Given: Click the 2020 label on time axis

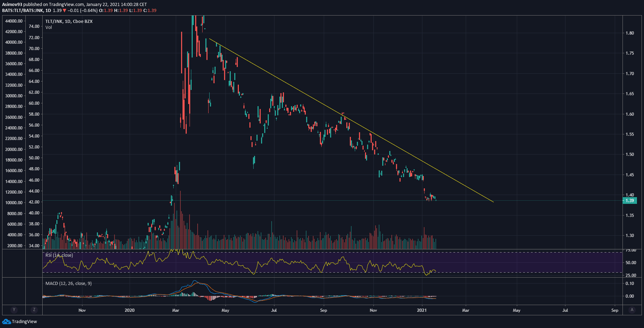Looking at the screenshot, I should [x=130, y=310].
